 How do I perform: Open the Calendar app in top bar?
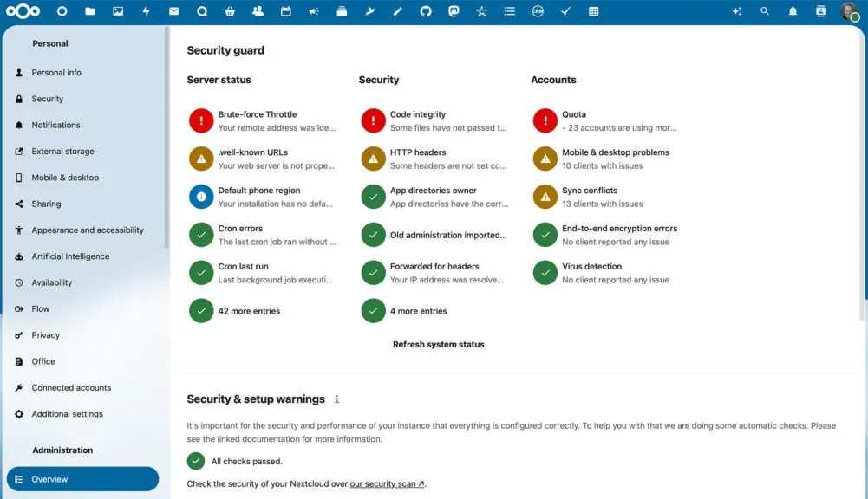[x=285, y=11]
